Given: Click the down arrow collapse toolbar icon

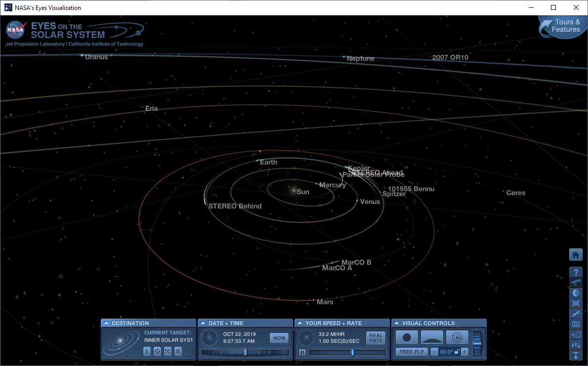Looking at the screenshot, I should [576, 355].
